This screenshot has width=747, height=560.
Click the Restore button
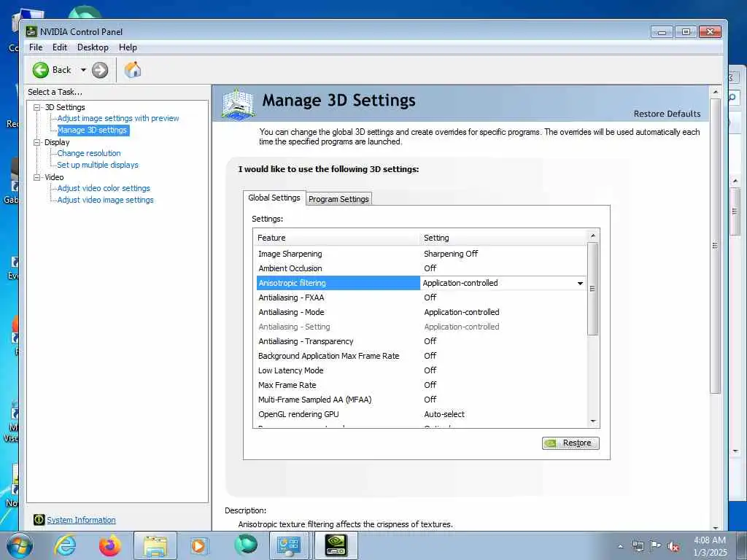pyautogui.click(x=570, y=443)
